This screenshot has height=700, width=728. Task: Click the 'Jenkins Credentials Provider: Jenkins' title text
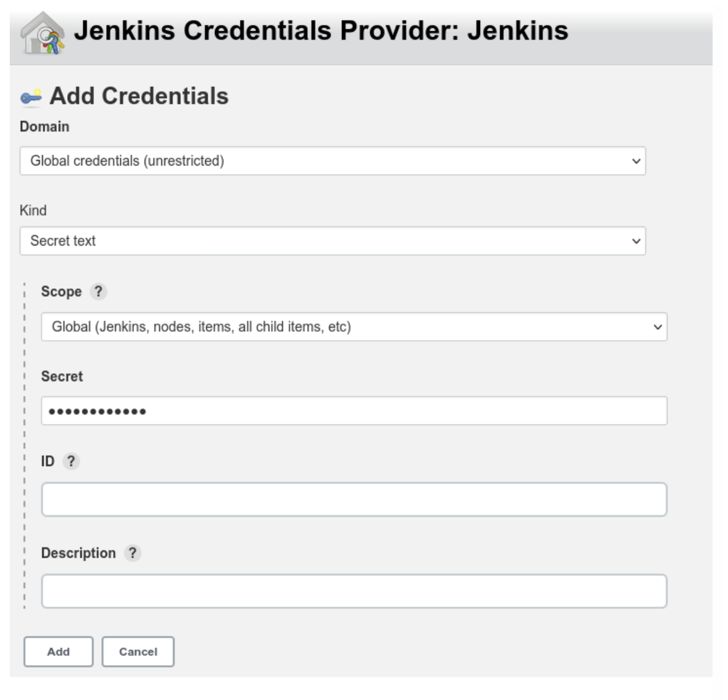point(321,31)
